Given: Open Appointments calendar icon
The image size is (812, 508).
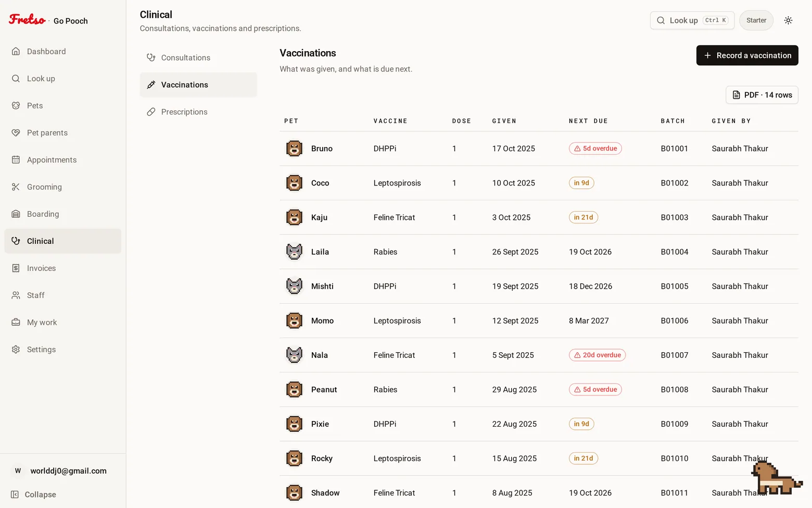Looking at the screenshot, I should [16, 159].
